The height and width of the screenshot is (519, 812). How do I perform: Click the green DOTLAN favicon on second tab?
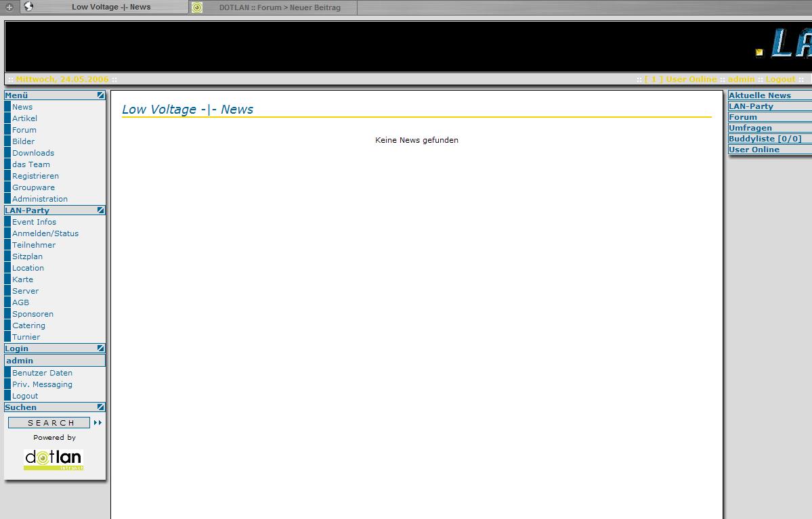(197, 7)
